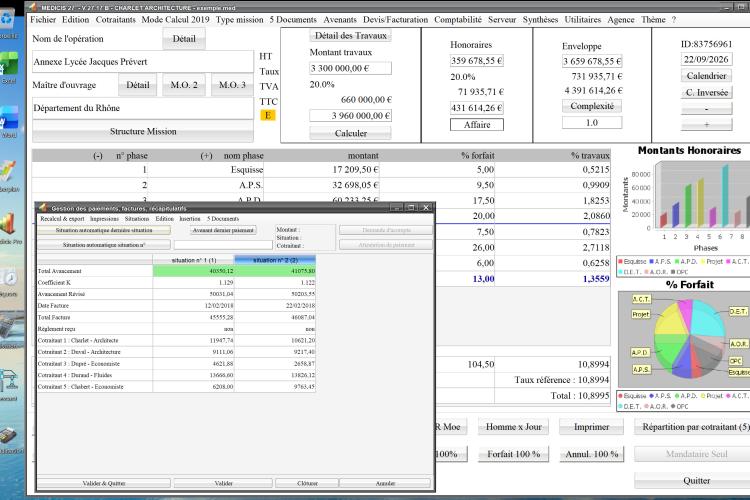Open the Cotraitants menu
This screenshot has width=750, height=500.
[115, 20]
